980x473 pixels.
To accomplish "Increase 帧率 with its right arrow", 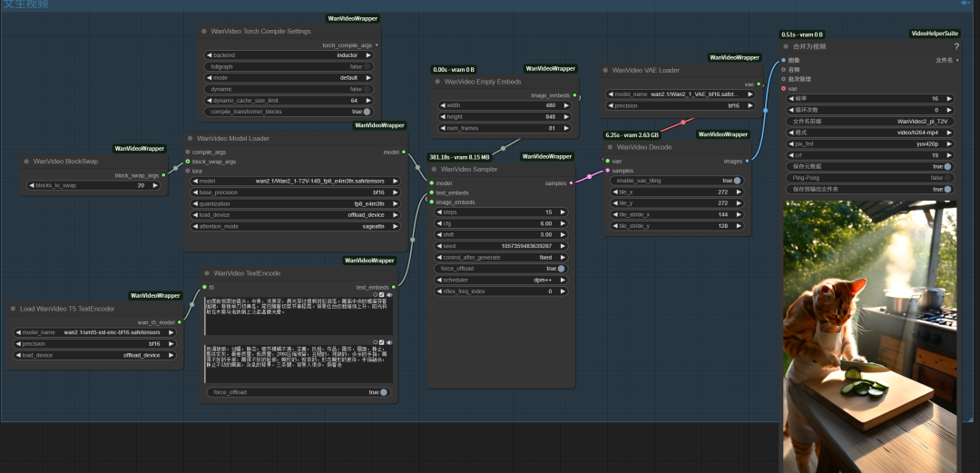I will coord(949,99).
